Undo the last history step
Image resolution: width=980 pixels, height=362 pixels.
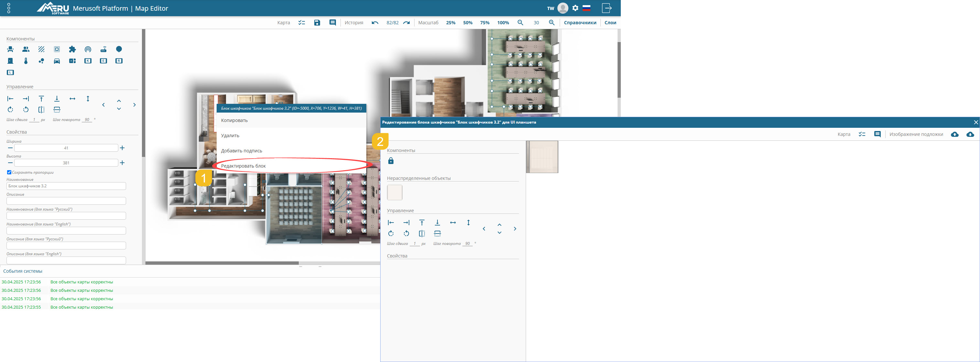[375, 23]
